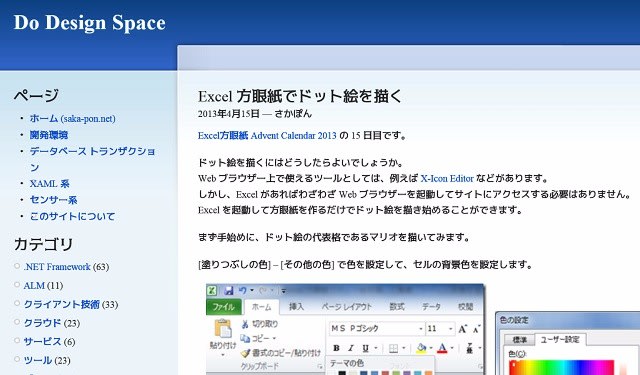Image resolution: width=640 pixels, height=375 pixels.
Task: Click the author name さかぽん
Action: [x=293, y=114]
